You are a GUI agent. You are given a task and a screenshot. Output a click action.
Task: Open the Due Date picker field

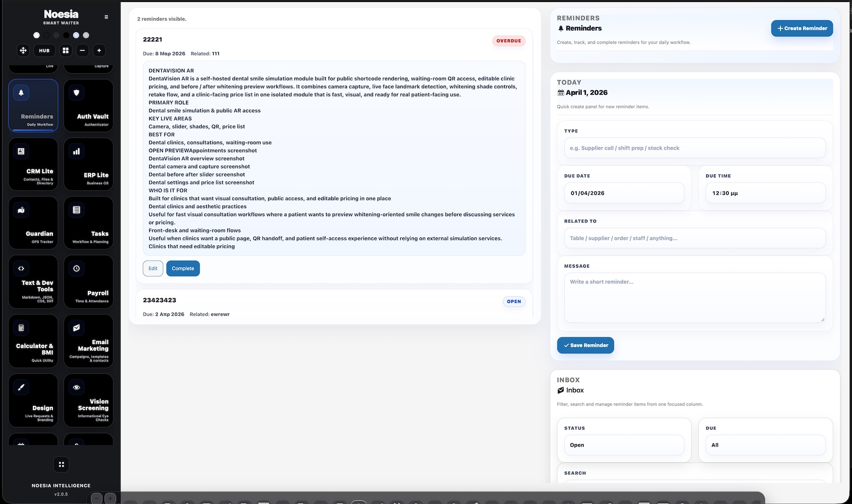coord(624,193)
